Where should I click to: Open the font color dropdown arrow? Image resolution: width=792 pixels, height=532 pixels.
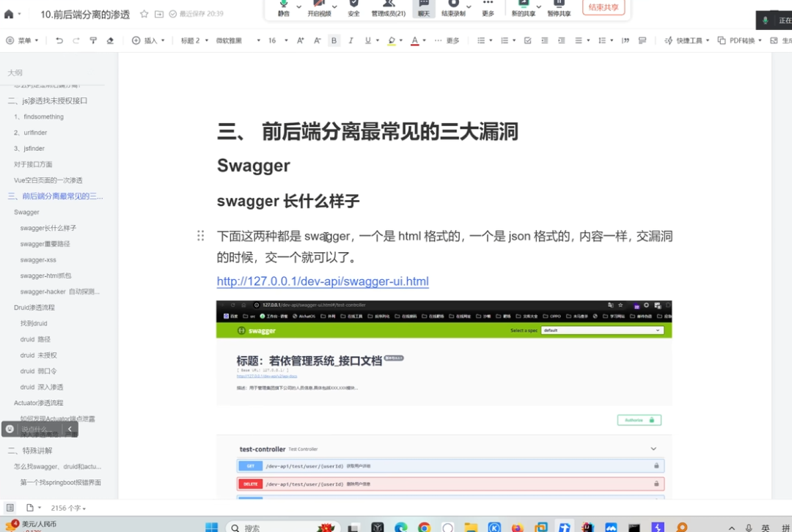coord(425,40)
